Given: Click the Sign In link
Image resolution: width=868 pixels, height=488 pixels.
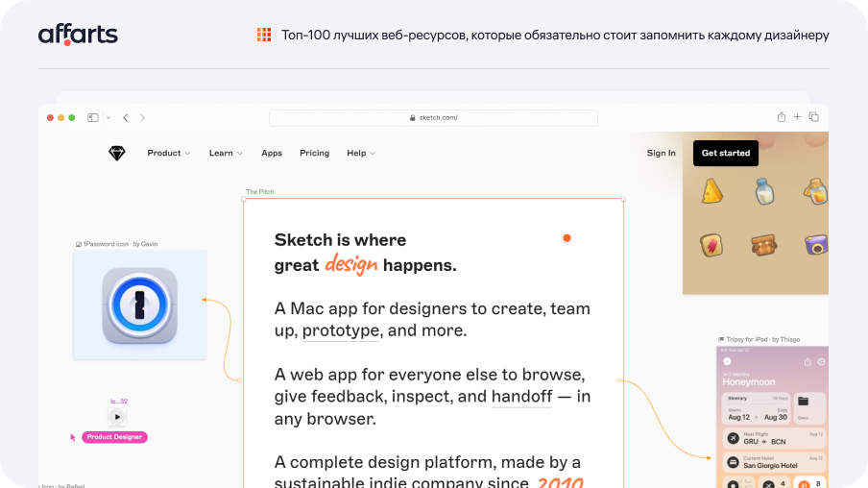Looking at the screenshot, I should coord(661,153).
